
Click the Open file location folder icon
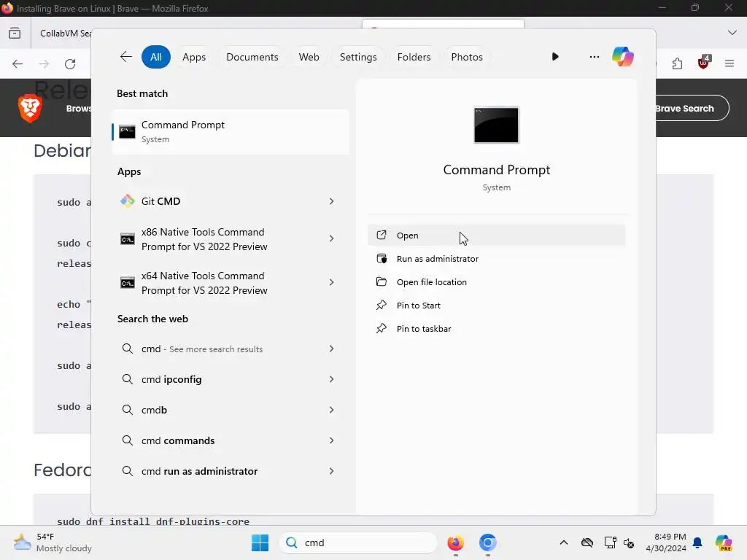382,281
